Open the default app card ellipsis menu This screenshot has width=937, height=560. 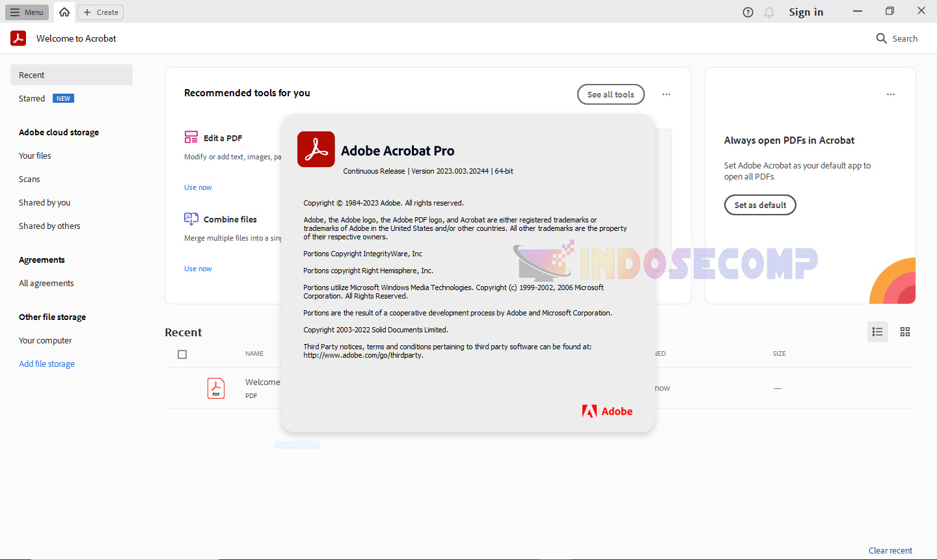point(891,94)
